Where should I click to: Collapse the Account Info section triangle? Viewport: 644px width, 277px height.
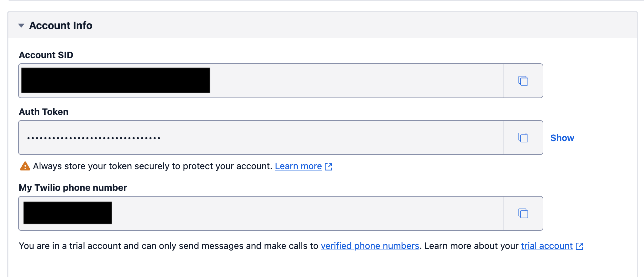[21, 26]
